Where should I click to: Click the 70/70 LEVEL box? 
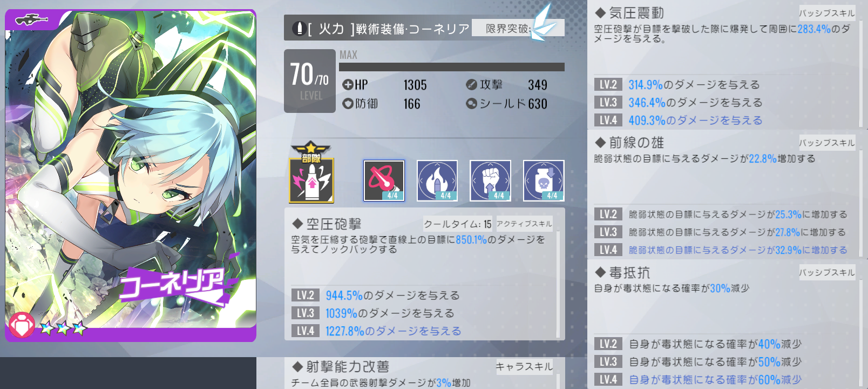click(310, 81)
